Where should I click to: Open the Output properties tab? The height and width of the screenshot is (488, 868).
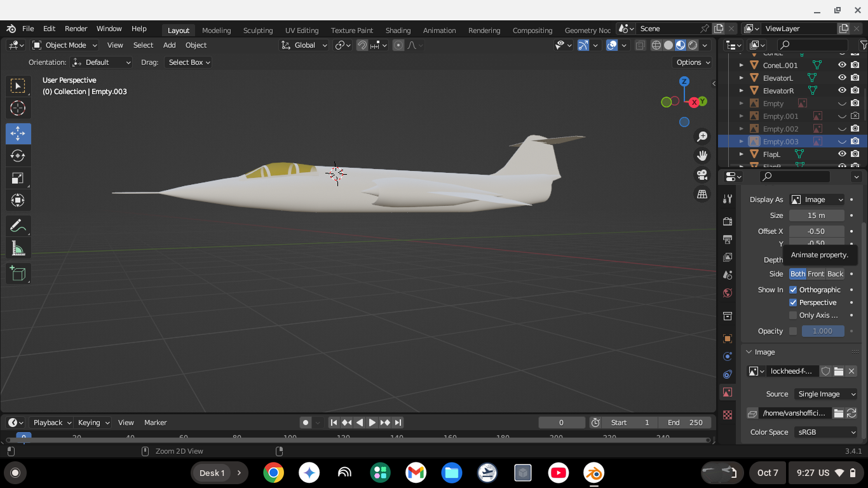(728, 239)
